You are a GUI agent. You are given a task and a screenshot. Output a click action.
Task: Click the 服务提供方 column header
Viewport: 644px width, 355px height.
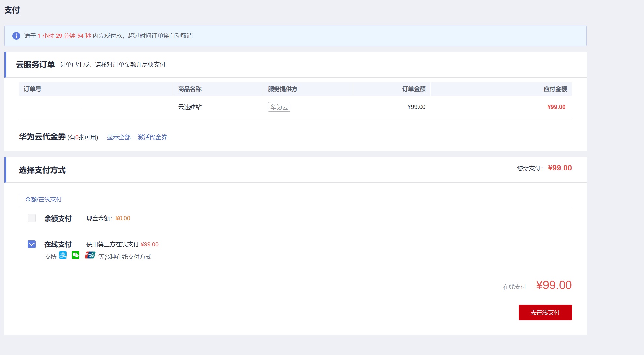tap(282, 89)
